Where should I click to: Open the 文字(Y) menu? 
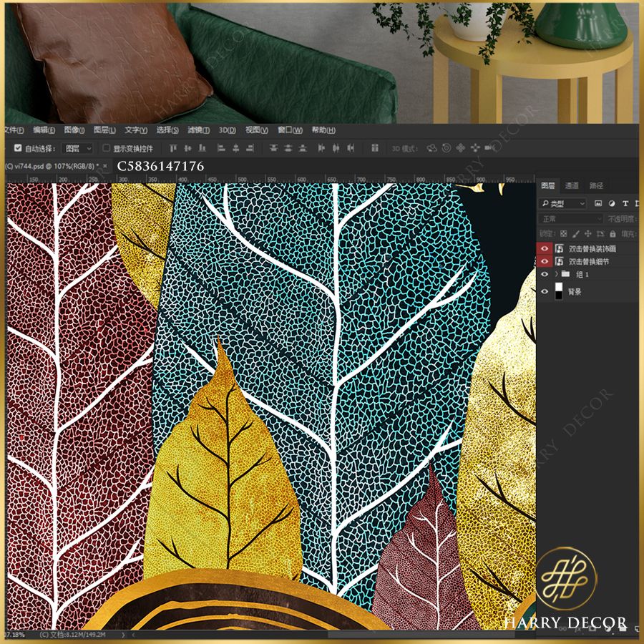pos(136,130)
